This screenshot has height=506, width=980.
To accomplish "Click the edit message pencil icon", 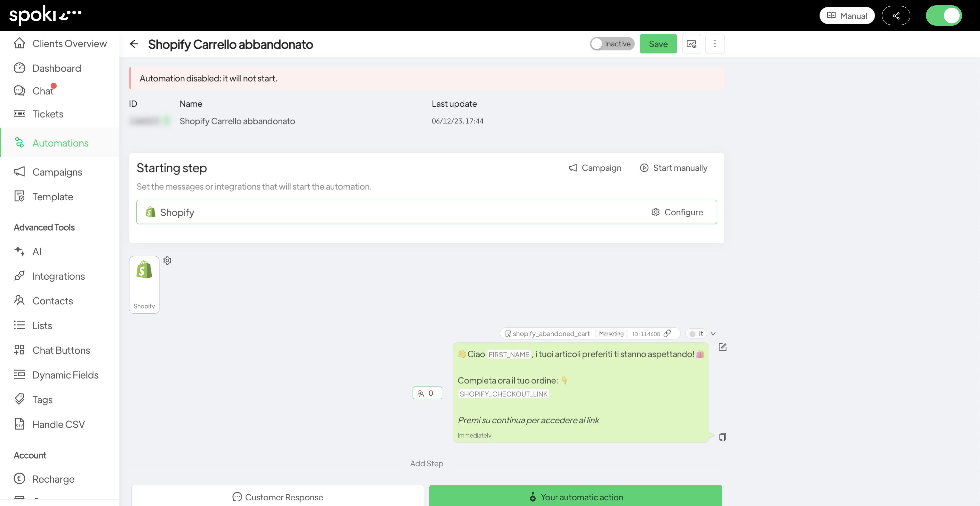I will pyautogui.click(x=722, y=347).
